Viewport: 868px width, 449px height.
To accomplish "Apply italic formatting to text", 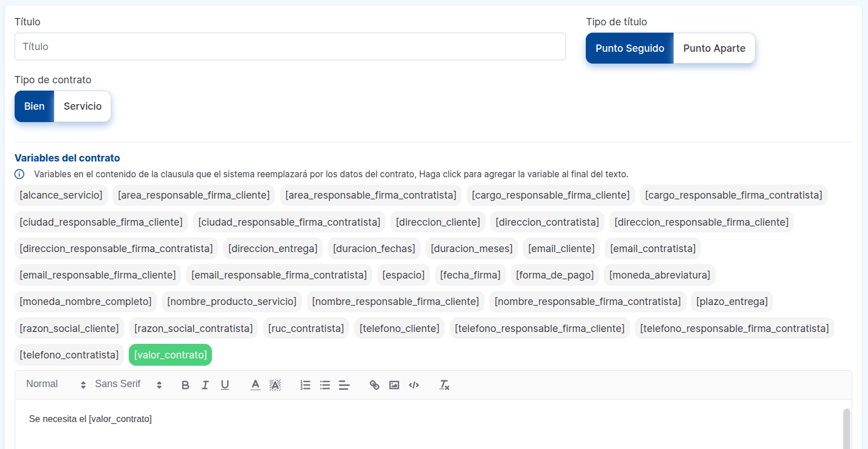I will pos(205,385).
